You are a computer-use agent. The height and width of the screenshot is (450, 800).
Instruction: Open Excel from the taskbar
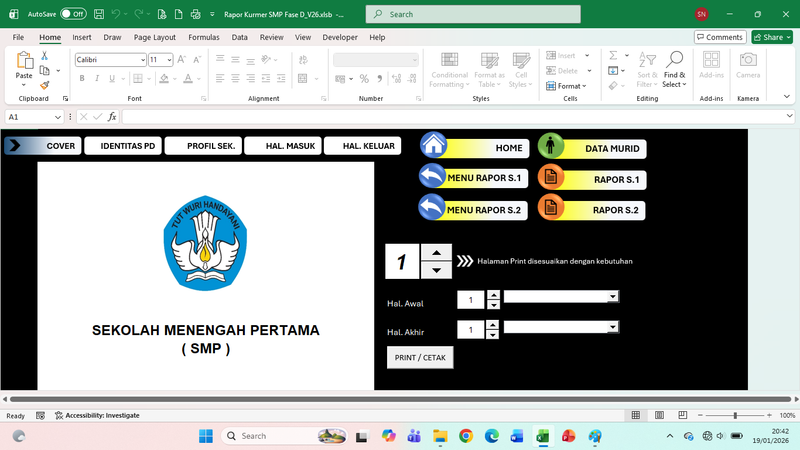click(542, 436)
